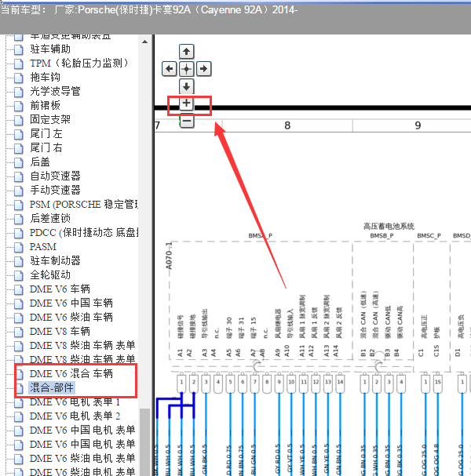Click the document icon beside 尾门 左
This screenshot has width=471, height=476.
pyautogui.click(x=19, y=134)
